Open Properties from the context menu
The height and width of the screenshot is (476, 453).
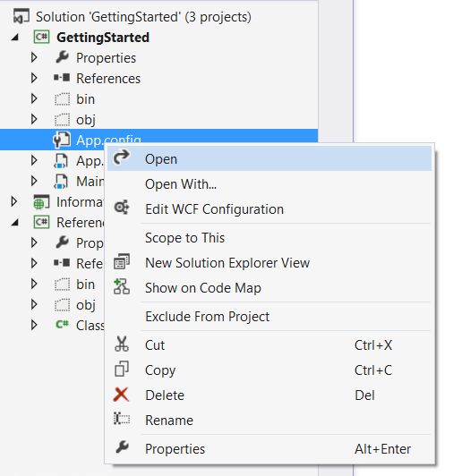269,448
